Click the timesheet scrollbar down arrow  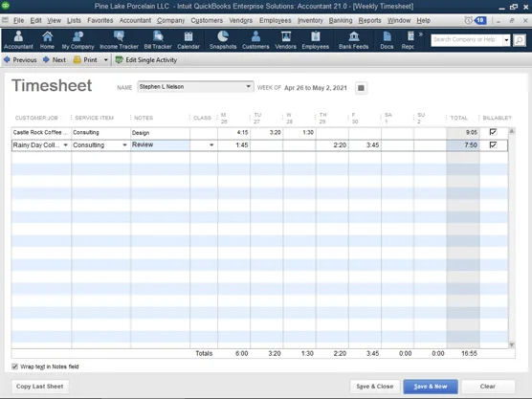point(512,345)
